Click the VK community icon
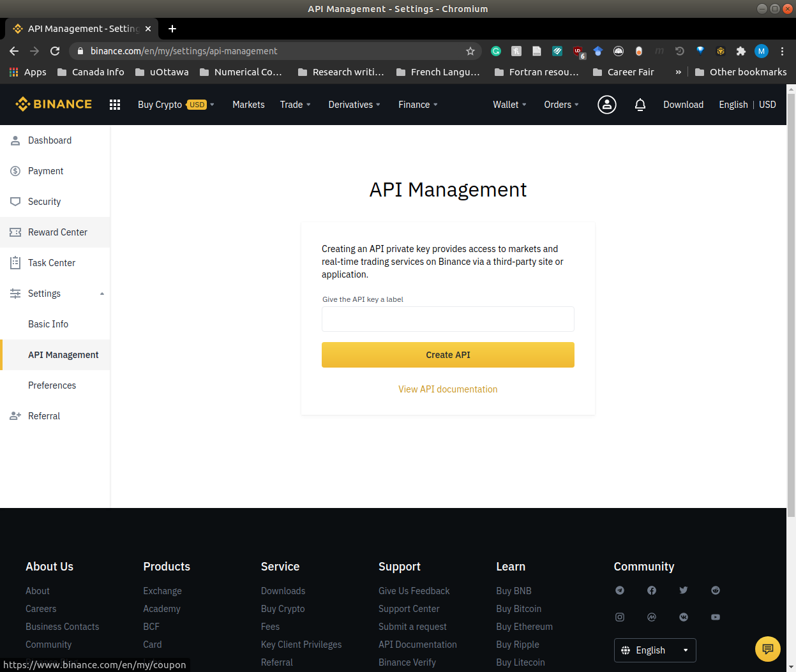The image size is (796, 672). coord(684,617)
